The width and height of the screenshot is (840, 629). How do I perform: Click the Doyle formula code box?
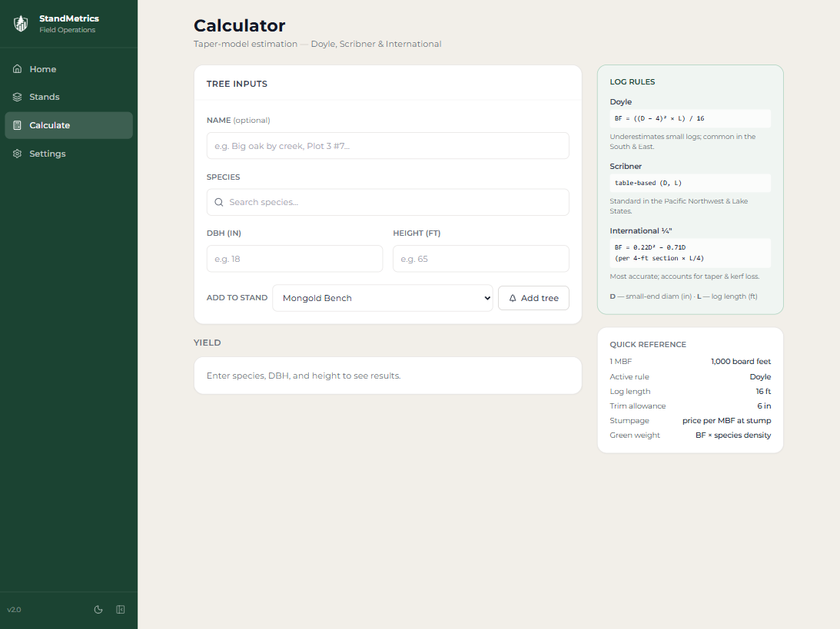[x=689, y=118]
